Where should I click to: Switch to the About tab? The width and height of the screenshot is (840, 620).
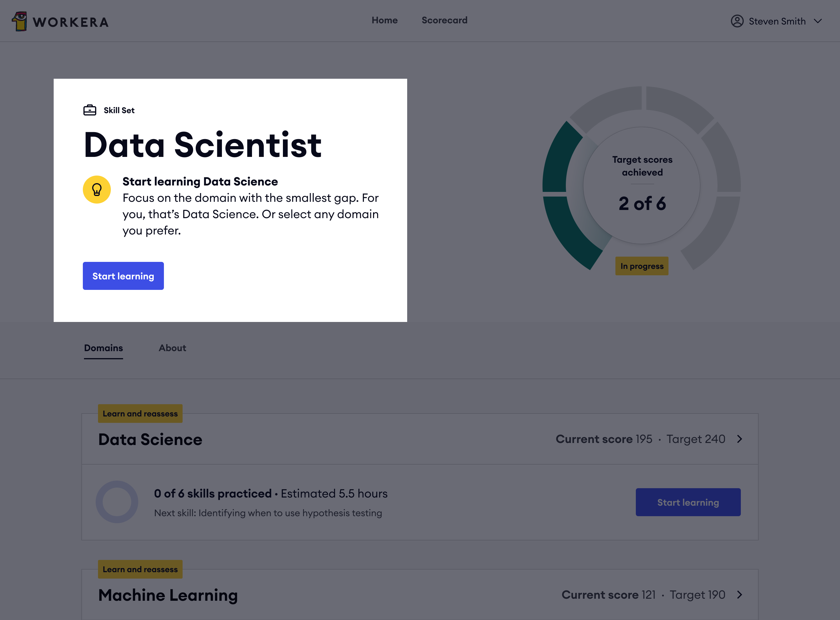coord(172,348)
